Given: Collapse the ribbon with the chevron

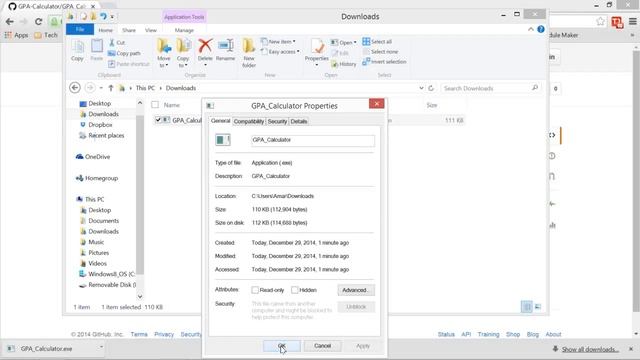Looking at the screenshot, I should pyautogui.click(x=531, y=29).
